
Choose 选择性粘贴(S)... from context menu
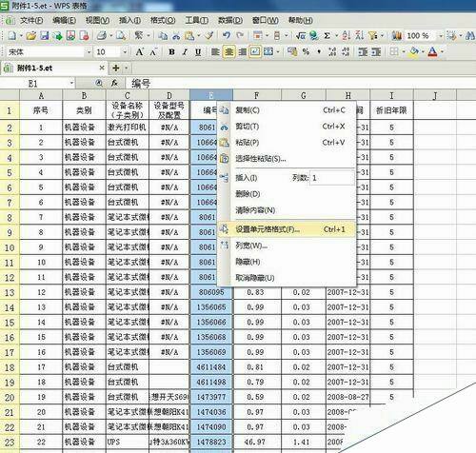click(x=287, y=158)
